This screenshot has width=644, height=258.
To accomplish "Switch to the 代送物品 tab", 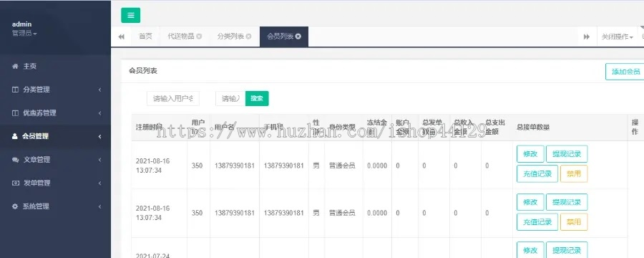I will pyautogui.click(x=181, y=37).
